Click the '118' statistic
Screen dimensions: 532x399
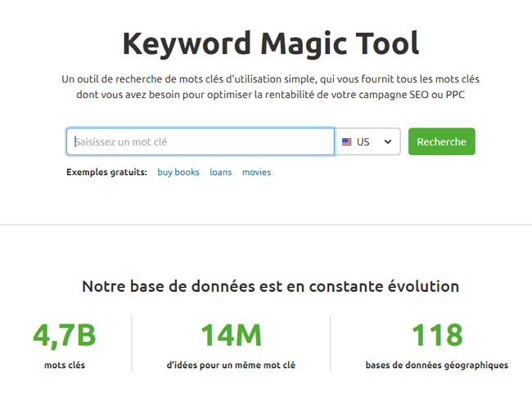[x=437, y=335]
